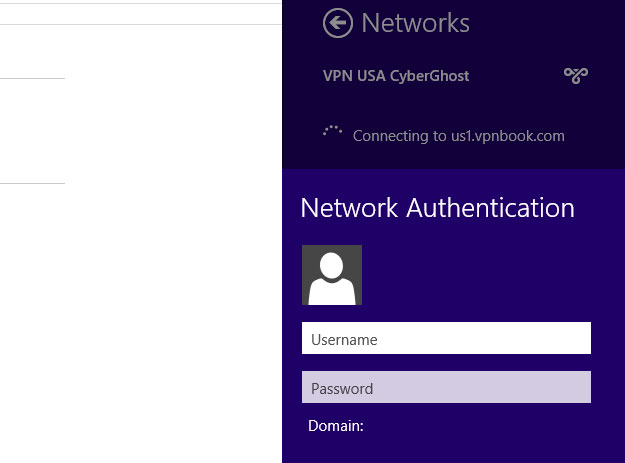
Task: Click the word Authentication in the heading
Action: tap(490, 208)
